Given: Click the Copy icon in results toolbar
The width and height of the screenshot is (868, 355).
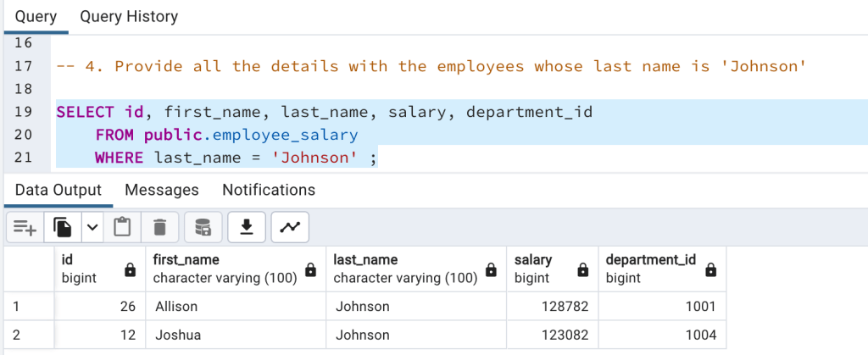Looking at the screenshot, I should coord(63,227).
